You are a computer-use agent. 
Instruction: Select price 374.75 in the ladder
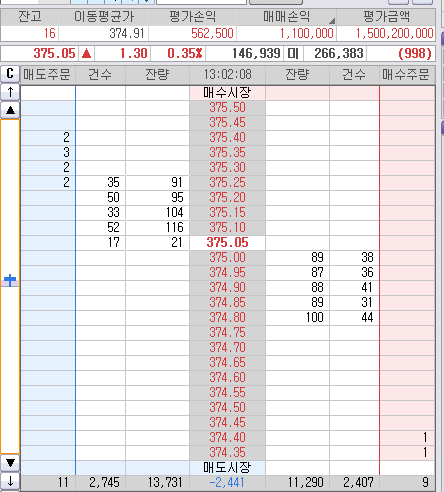227,332
